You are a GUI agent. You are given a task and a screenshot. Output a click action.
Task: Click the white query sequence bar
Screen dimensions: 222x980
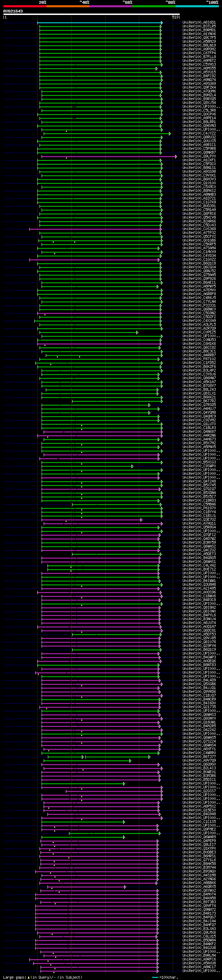(92, 15)
